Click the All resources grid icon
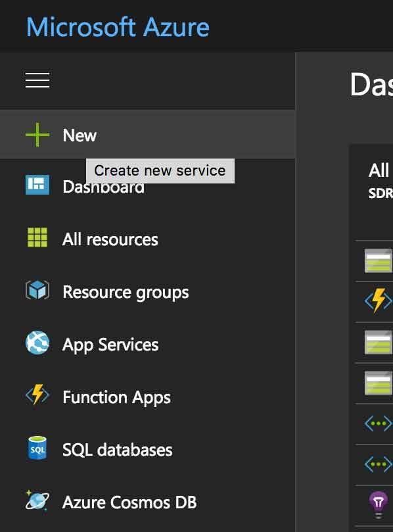Viewport: 393px width, 532px height. pos(37,237)
